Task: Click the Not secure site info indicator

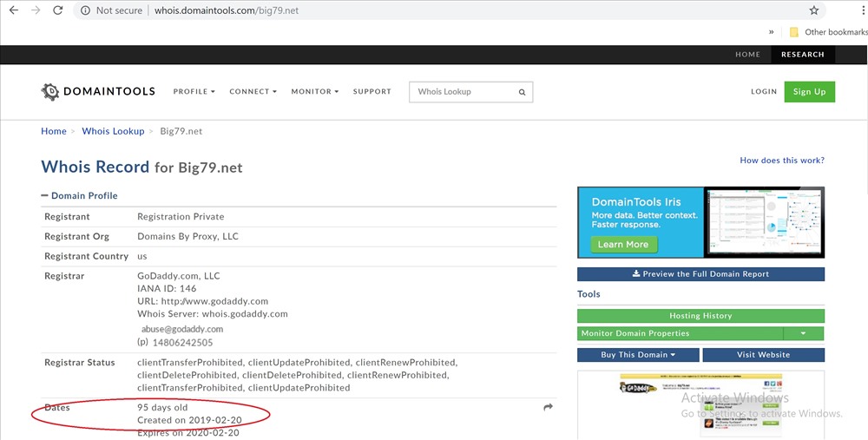Action: point(110,10)
